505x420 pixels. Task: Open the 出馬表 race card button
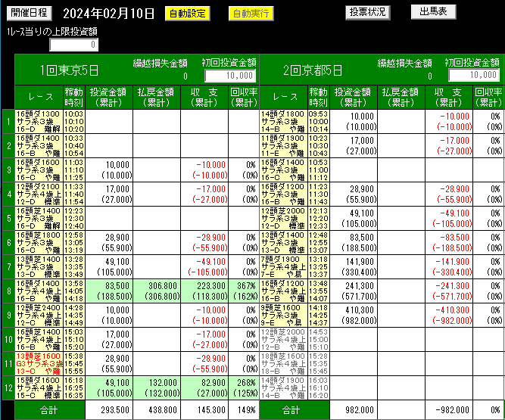point(434,11)
